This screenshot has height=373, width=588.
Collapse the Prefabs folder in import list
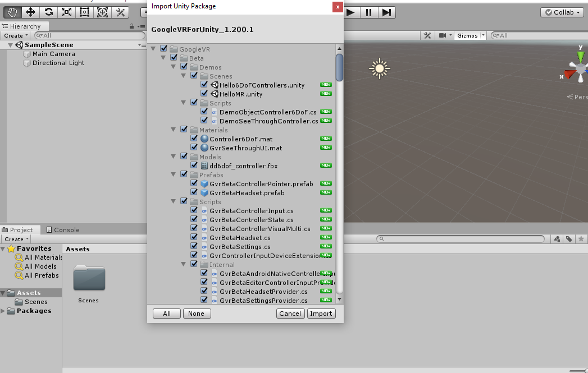click(x=173, y=174)
